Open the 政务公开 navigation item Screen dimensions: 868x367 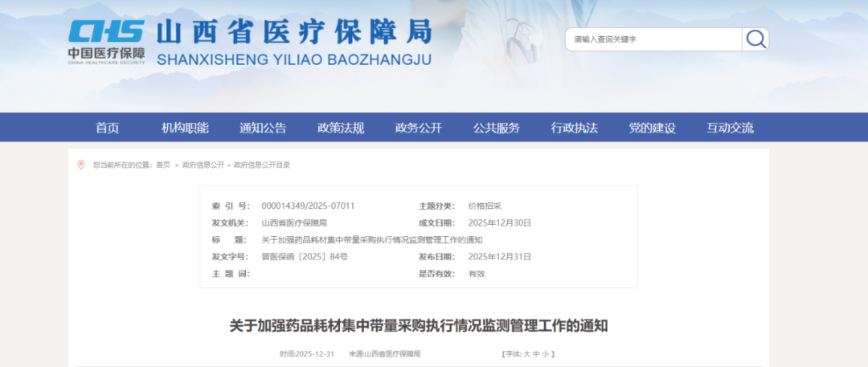pos(419,128)
